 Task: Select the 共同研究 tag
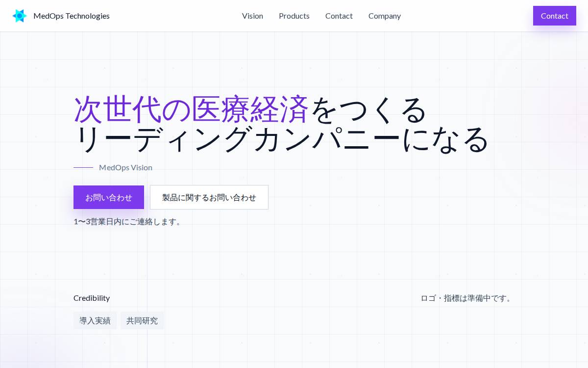(142, 320)
